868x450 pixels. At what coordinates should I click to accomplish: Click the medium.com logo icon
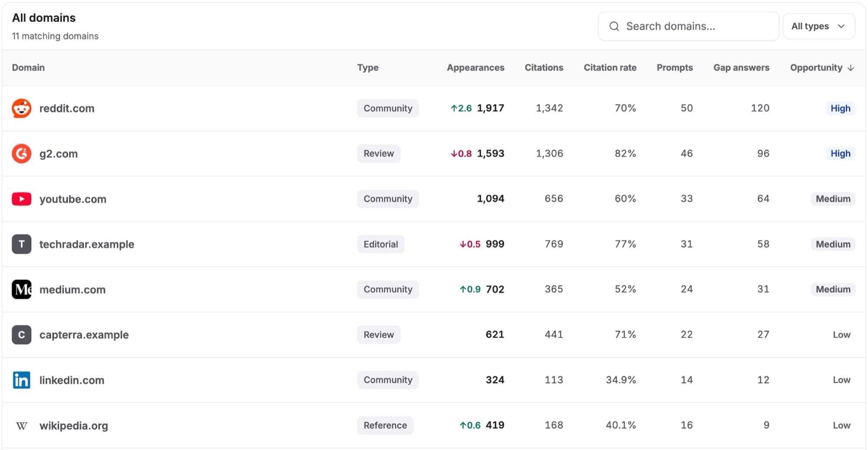(21, 289)
